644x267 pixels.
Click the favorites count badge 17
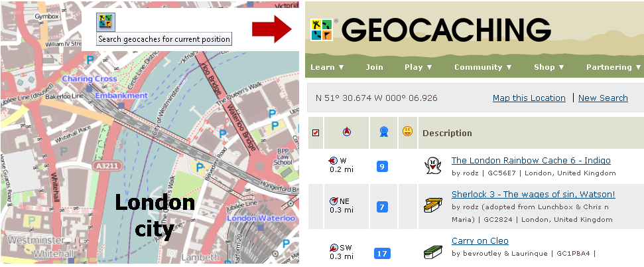(382, 254)
